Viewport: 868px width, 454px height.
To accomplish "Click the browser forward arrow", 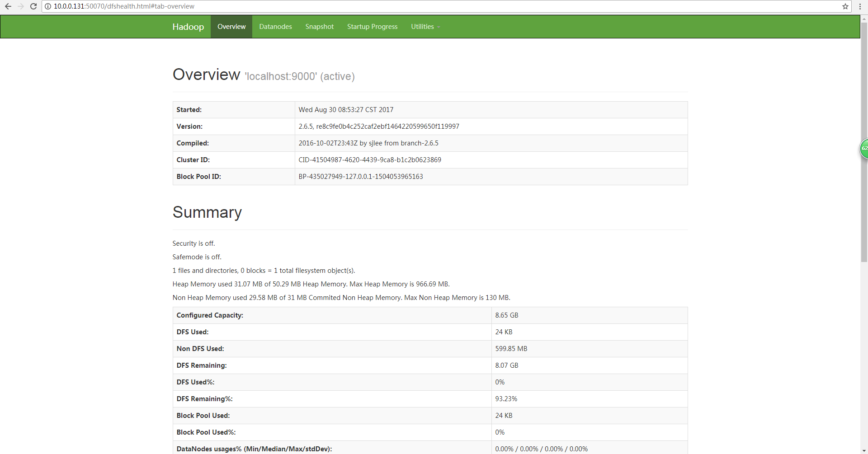I will point(20,6).
